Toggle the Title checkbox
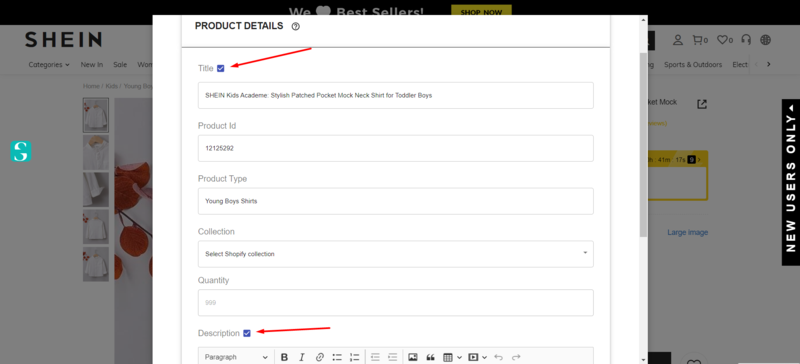800x364 pixels. [x=220, y=68]
